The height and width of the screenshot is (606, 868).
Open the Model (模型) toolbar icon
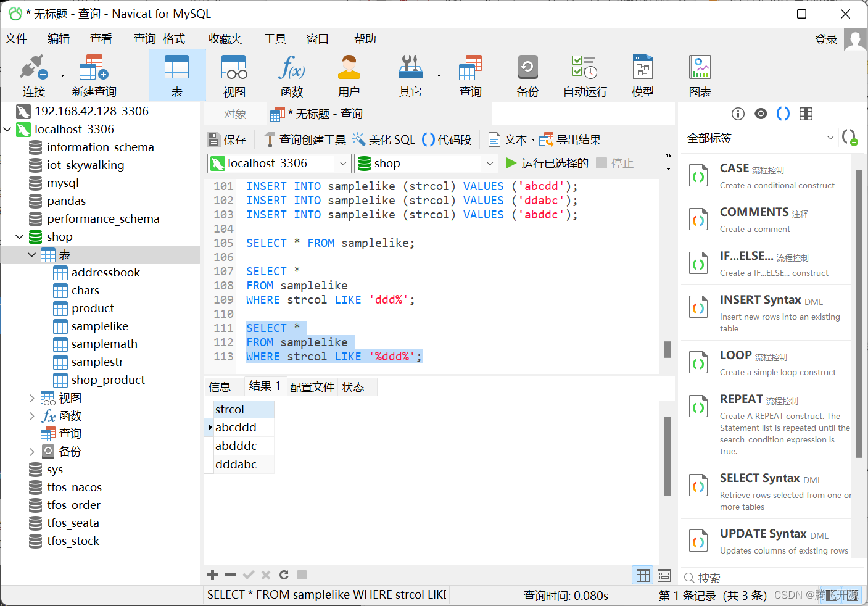coord(643,75)
